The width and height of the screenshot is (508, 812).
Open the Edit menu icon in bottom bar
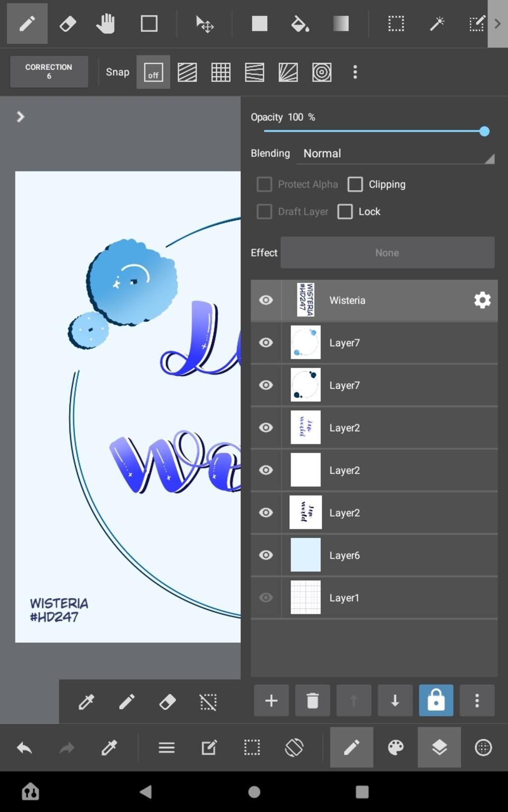pos(209,748)
